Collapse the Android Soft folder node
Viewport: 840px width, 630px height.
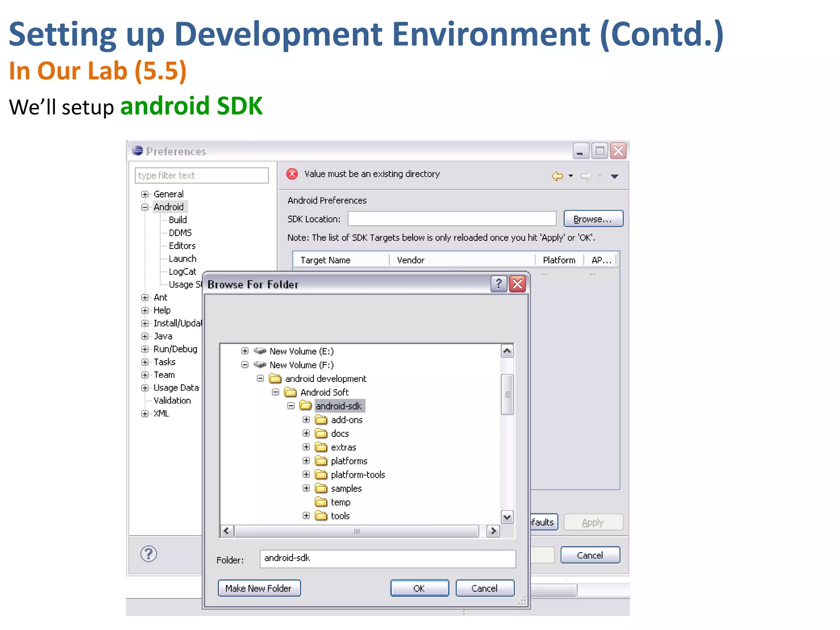276,392
